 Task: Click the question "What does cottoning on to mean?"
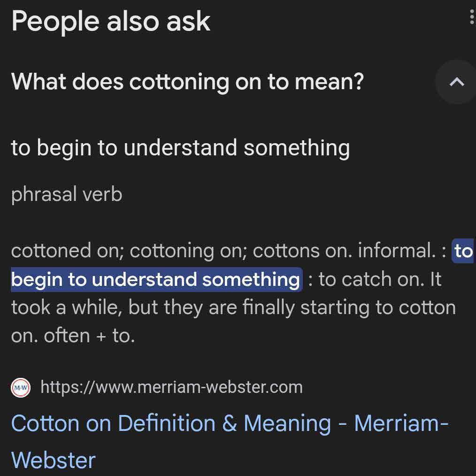point(187,82)
